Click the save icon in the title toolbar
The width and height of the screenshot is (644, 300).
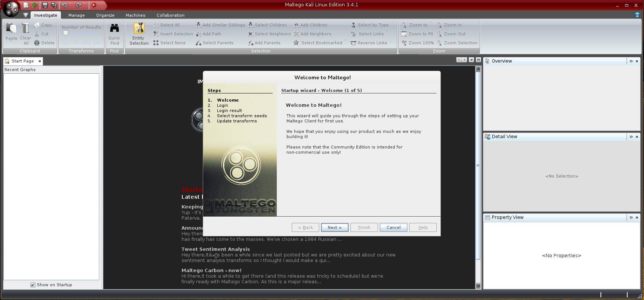click(45, 5)
